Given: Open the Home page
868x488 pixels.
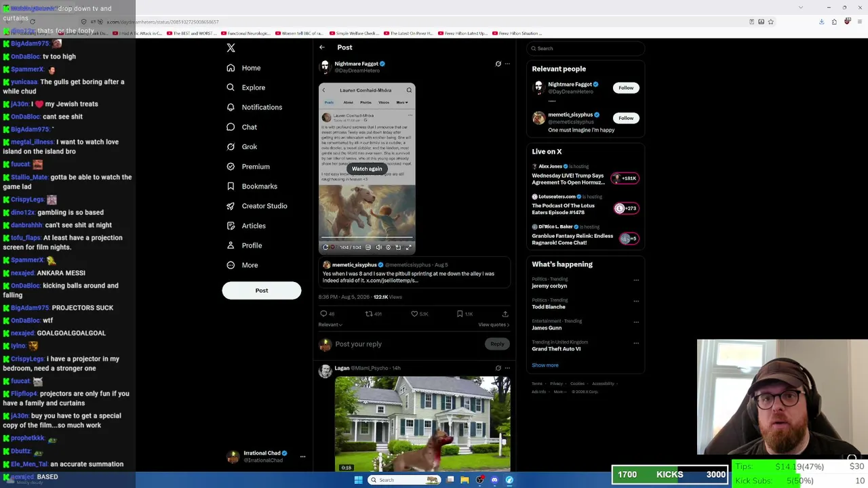Looking at the screenshot, I should tap(243, 68).
